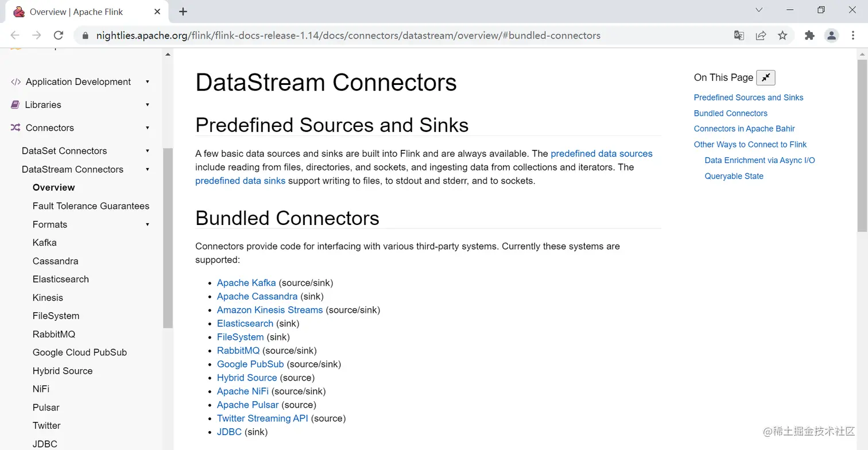Follow the predefined data sources link
The image size is (868, 450).
[602, 154]
